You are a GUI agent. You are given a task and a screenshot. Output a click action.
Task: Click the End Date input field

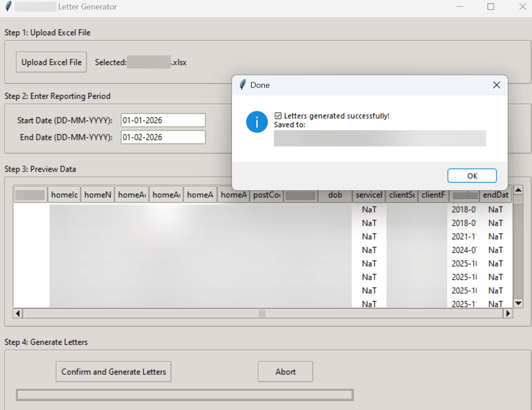coord(163,137)
